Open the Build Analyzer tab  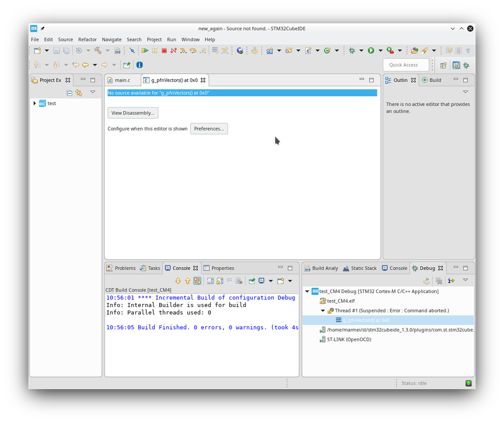(x=321, y=268)
